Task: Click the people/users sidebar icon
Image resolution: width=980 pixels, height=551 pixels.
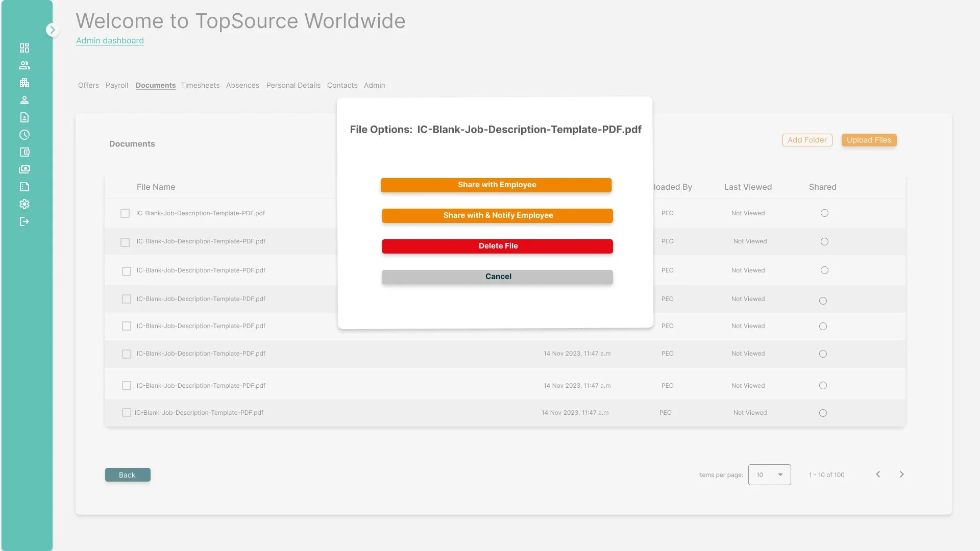Action: click(24, 65)
